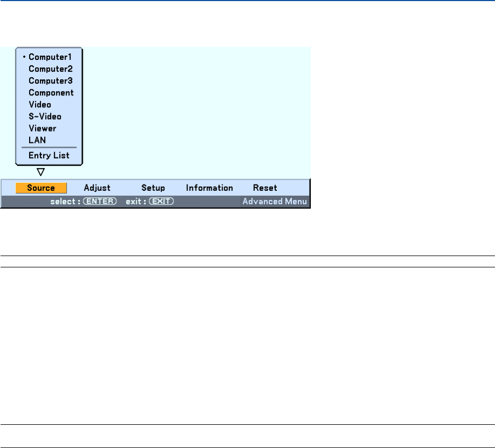Click the highlighted Source menu tab
The image size is (495, 448).
[41, 188]
